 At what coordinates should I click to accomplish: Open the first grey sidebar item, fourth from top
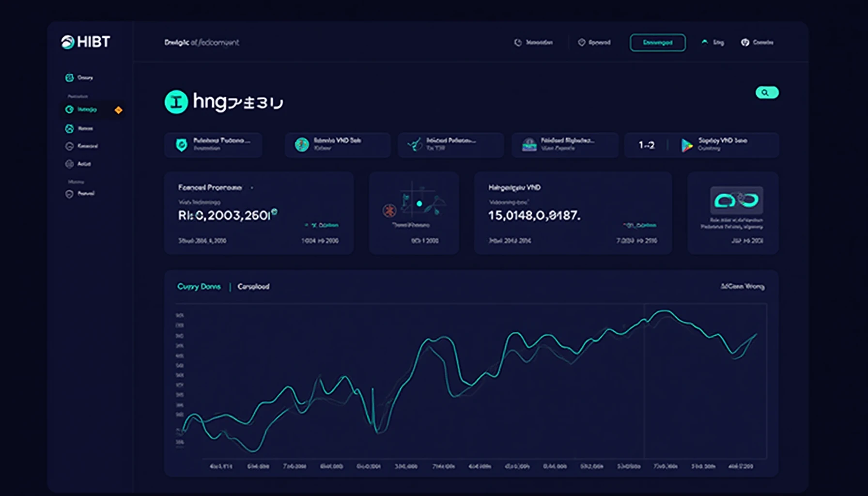click(81, 146)
